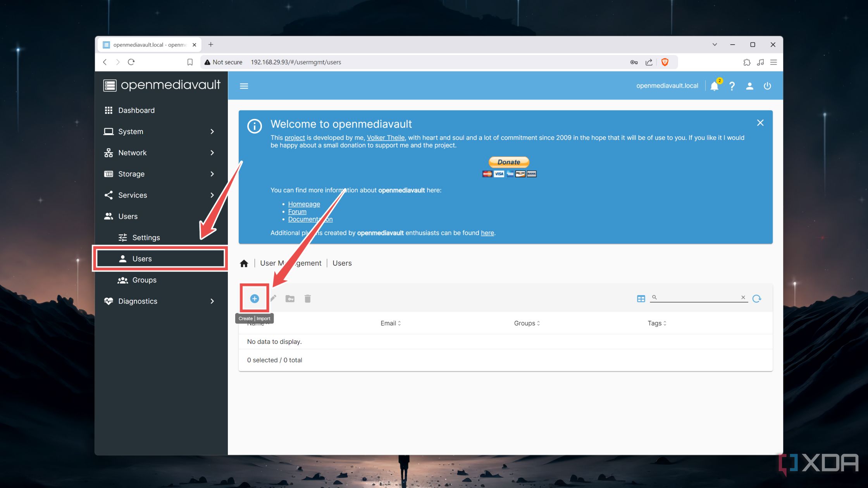Select the Users tab in breadcrumb
Viewport: 868px width, 488px height.
[342, 263]
